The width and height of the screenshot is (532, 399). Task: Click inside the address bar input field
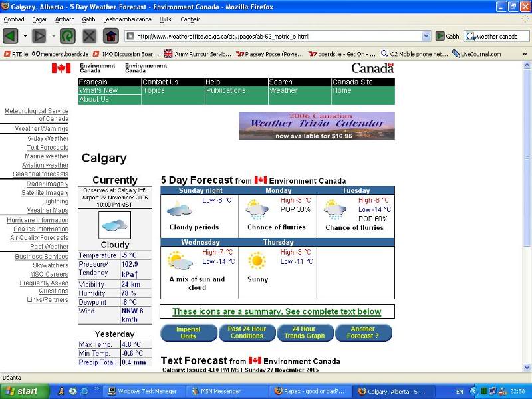(266, 36)
